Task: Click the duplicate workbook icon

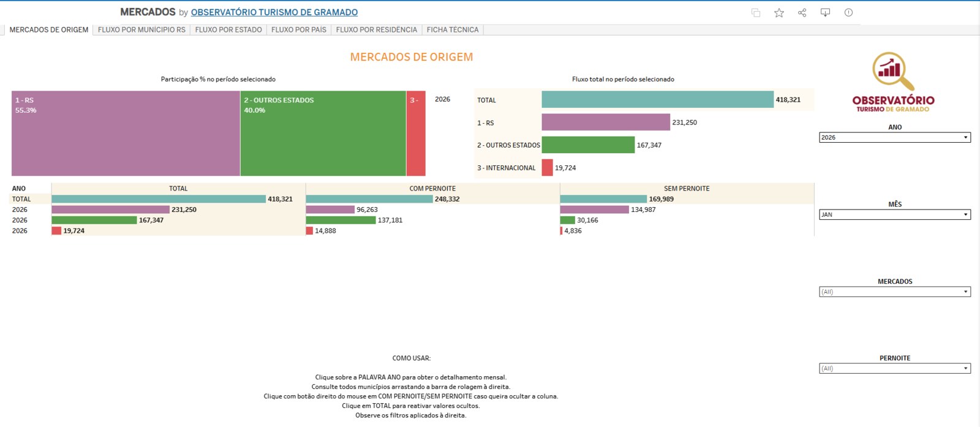Action: (x=756, y=12)
